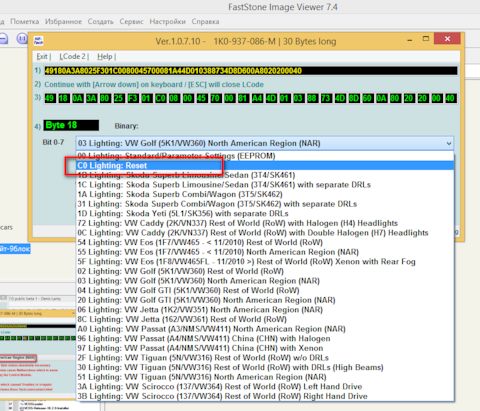The height and width of the screenshot is (411, 480).
Task: Choose 02 VW Golf Rest of World
Action: coord(265,271)
